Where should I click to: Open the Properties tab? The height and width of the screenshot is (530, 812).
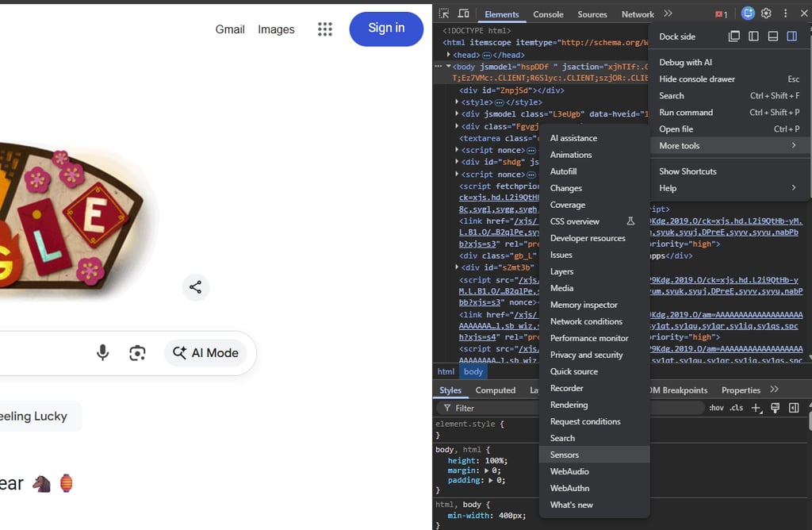pos(741,390)
